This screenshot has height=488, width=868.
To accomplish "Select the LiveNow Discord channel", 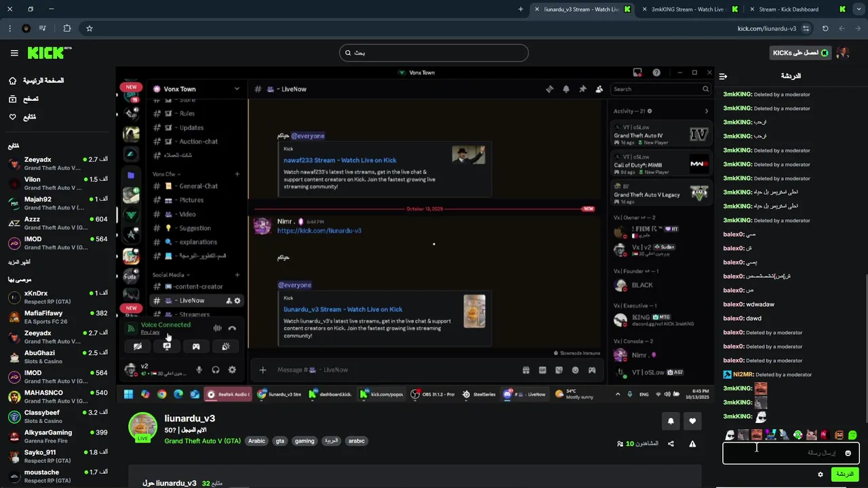I will [196, 300].
